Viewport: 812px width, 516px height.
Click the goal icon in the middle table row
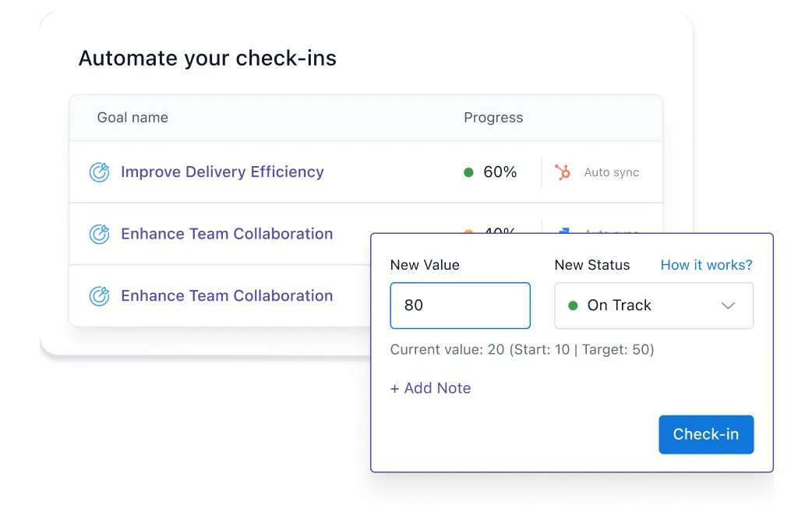coord(99,234)
